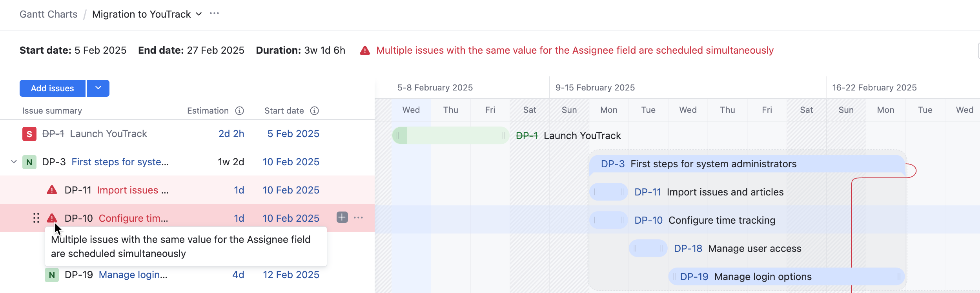The height and width of the screenshot is (293, 980).
Task: Open the Migration to YouTrack chart dropdown
Action: coord(199,14)
